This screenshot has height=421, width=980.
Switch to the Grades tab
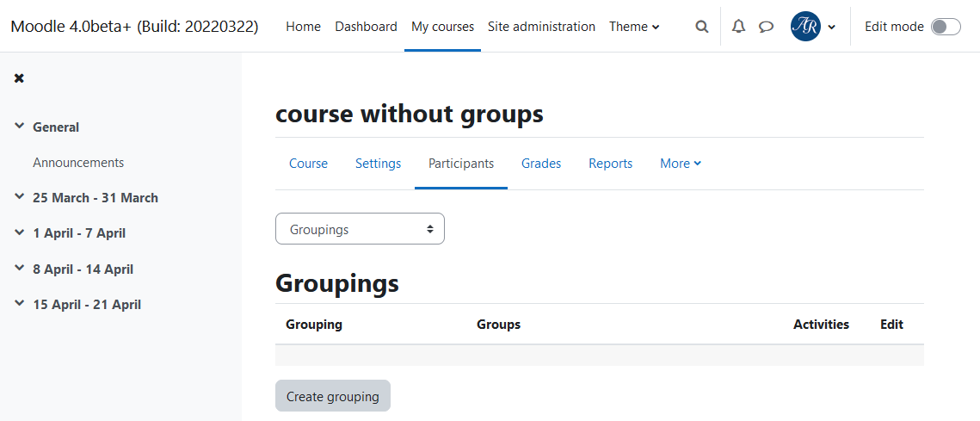[x=541, y=164]
